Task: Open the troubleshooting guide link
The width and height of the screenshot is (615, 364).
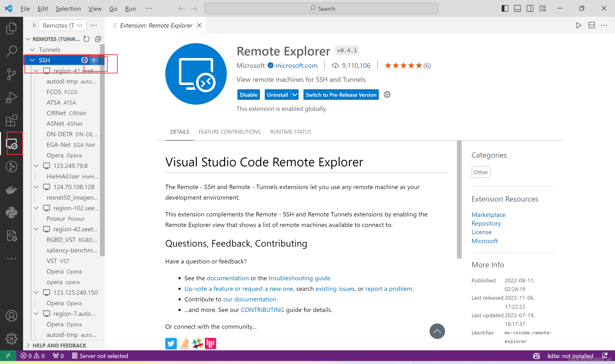Action: click(x=299, y=278)
